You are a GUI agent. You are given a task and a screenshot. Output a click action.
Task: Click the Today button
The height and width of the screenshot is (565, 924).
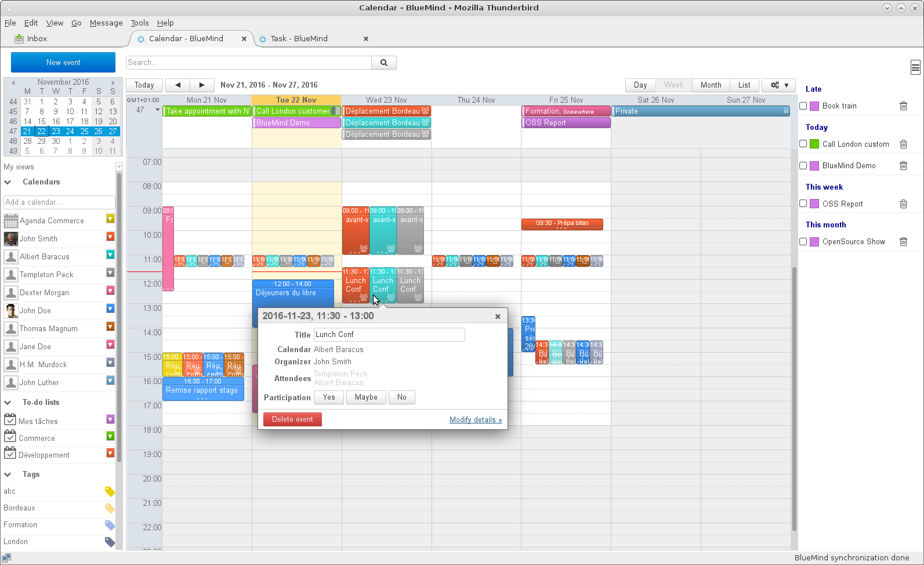144,85
